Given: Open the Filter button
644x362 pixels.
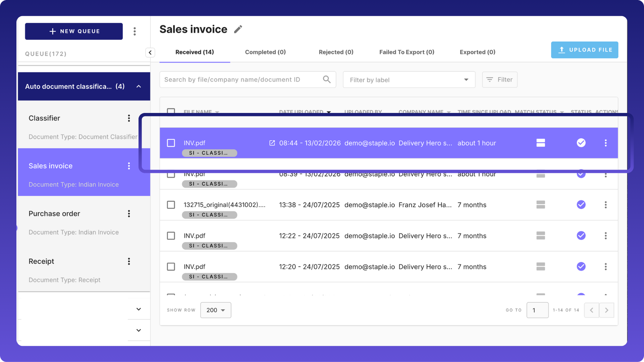Looking at the screenshot, I should coord(500,80).
